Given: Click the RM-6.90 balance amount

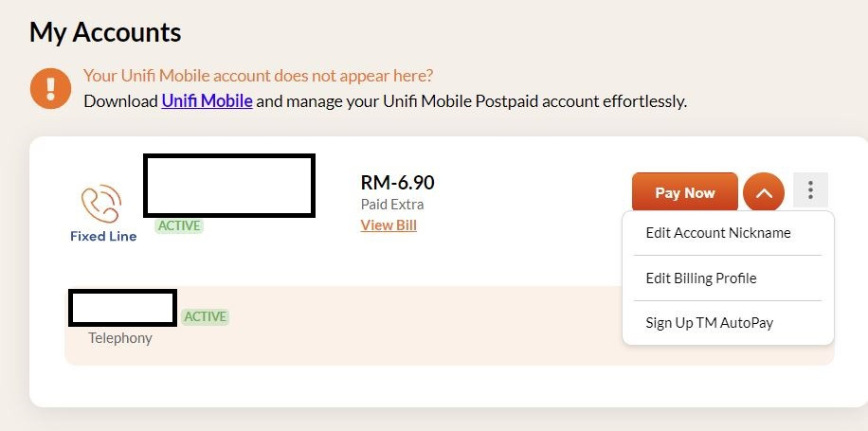Looking at the screenshot, I should [x=397, y=182].
